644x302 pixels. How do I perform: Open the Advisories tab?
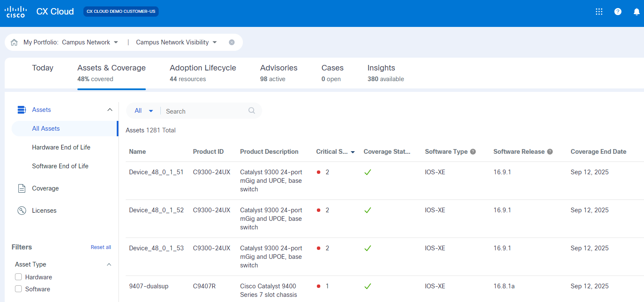pyautogui.click(x=279, y=73)
